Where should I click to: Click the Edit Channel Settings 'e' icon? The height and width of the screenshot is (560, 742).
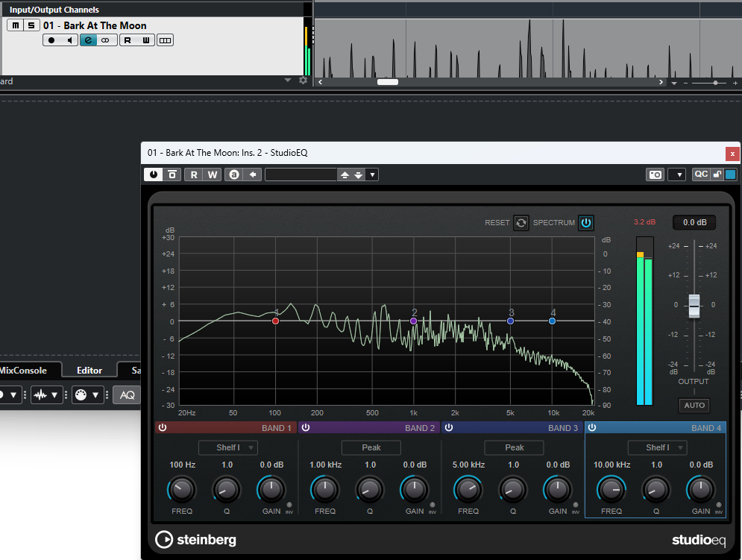pos(89,40)
